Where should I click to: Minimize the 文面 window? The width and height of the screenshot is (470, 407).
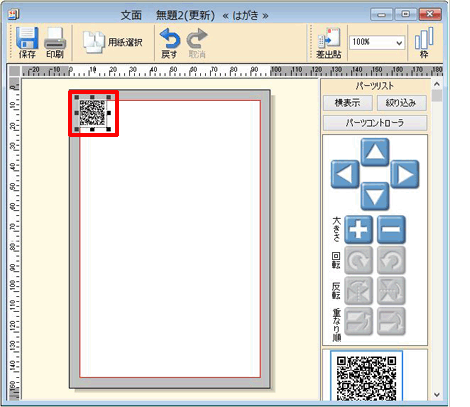tap(382, 14)
